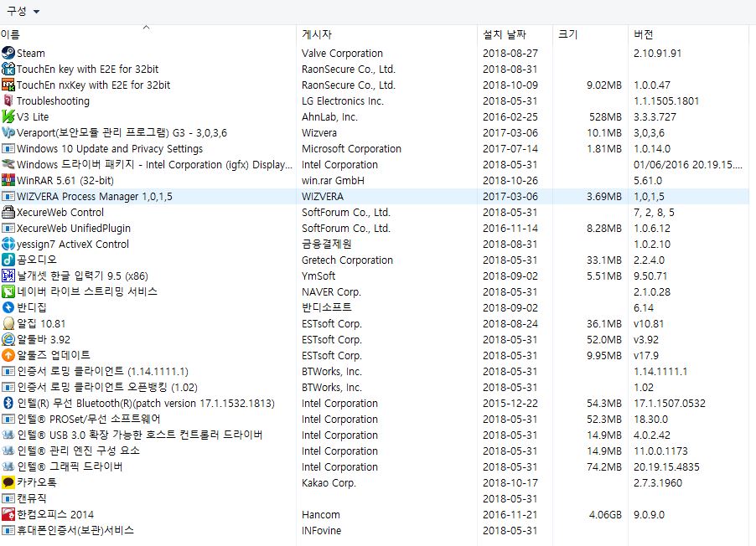Viewport: 756px width, 546px height.
Task: Click the V3 Lite green icon
Action: click(x=8, y=116)
